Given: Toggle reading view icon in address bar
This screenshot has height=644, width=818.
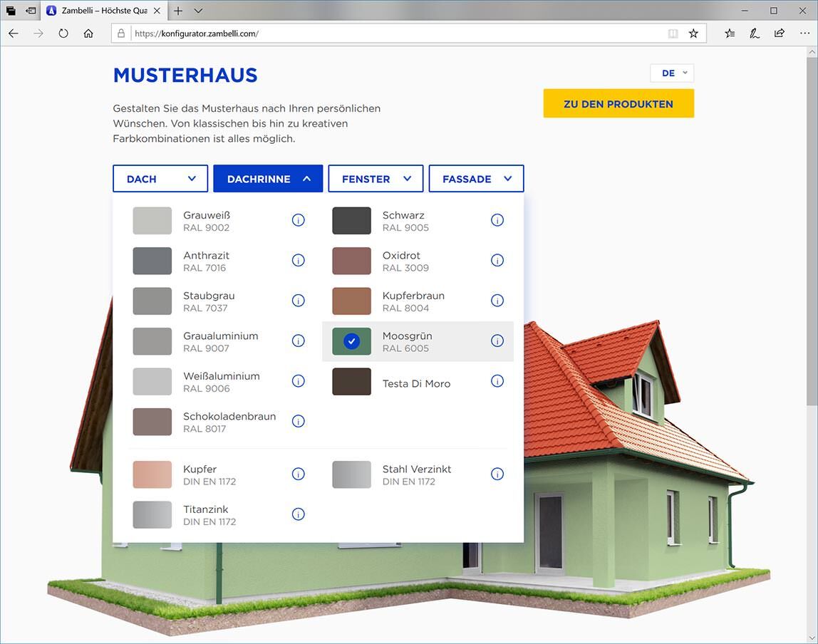Looking at the screenshot, I should point(673,33).
